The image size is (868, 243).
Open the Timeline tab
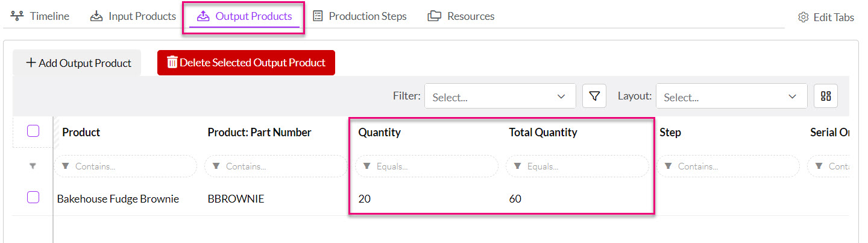coord(40,16)
